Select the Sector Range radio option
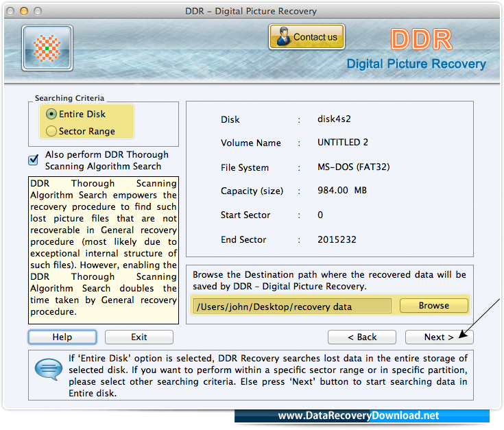504x430 pixels. (51, 131)
